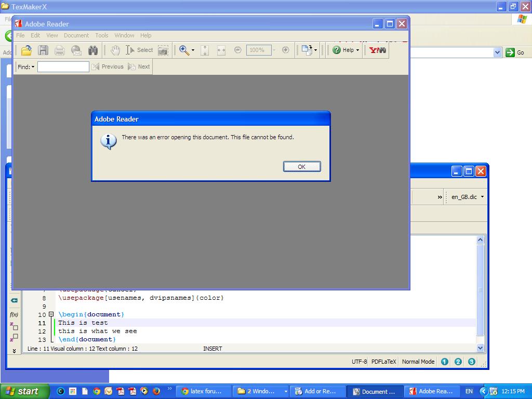Switch to 'Document ...' taskbar button
This screenshot has width=532, height=399.
[x=375, y=391]
